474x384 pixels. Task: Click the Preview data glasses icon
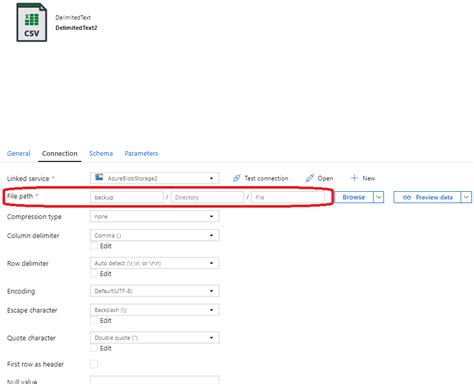tap(407, 197)
